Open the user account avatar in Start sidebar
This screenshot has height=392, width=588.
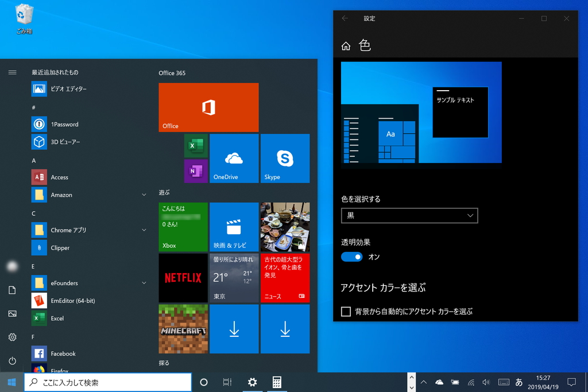click(x=13, y=266)
